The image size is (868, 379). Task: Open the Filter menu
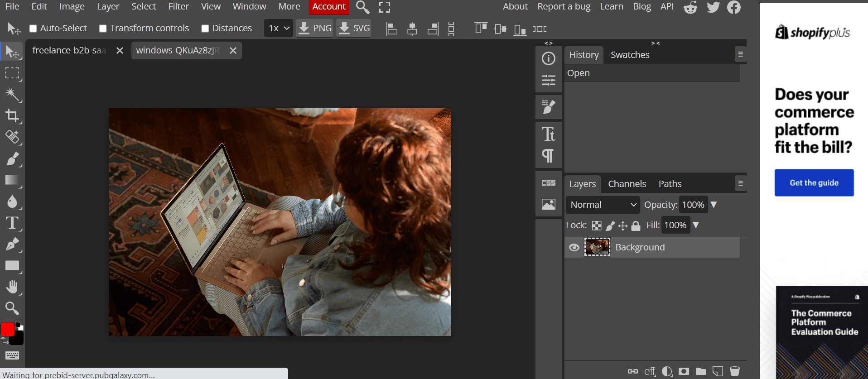click(x=178, y=7)
